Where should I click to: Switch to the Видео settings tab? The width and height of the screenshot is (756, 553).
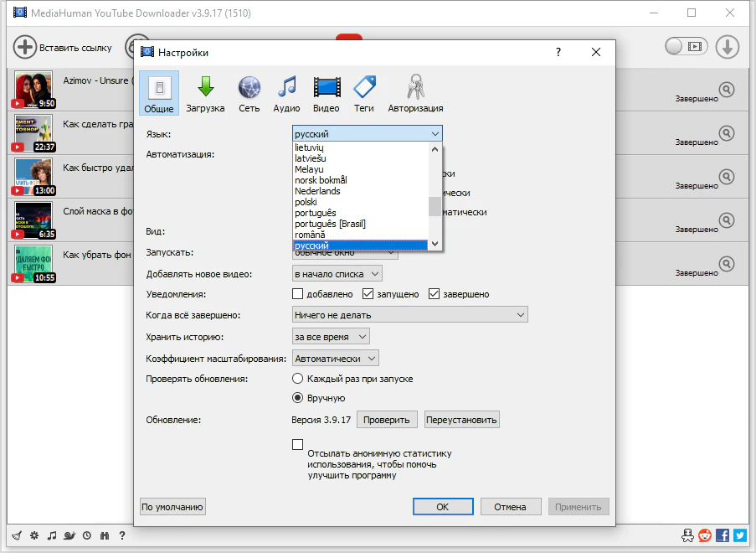[x=327, y=94]
